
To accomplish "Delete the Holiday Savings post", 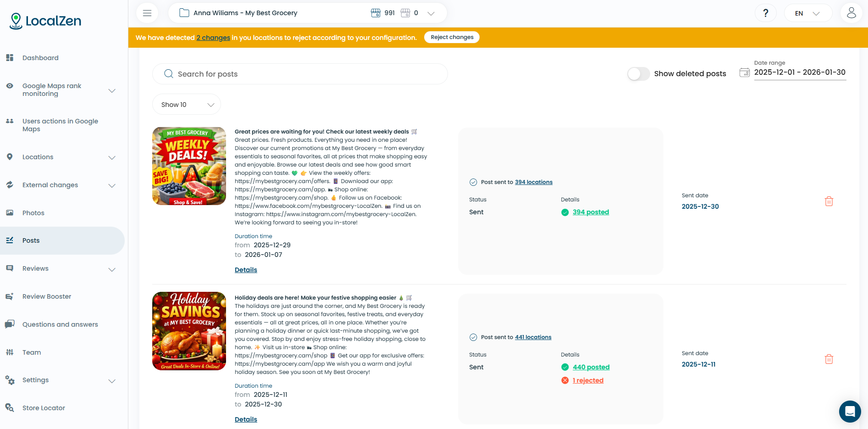I will coord(829,359).
